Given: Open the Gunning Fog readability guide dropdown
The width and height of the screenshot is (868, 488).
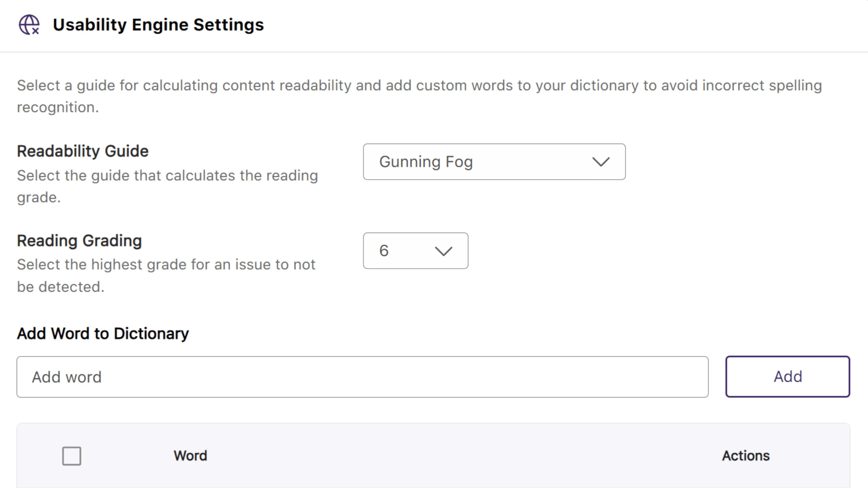Looking at the screenshot, I should tap(494, 162).
